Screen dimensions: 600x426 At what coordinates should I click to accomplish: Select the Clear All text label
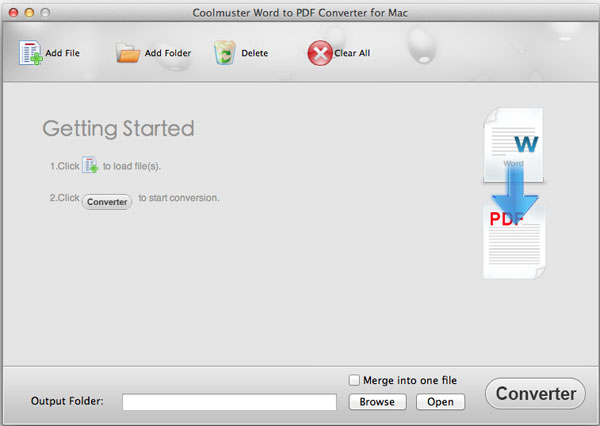[352, 53]
